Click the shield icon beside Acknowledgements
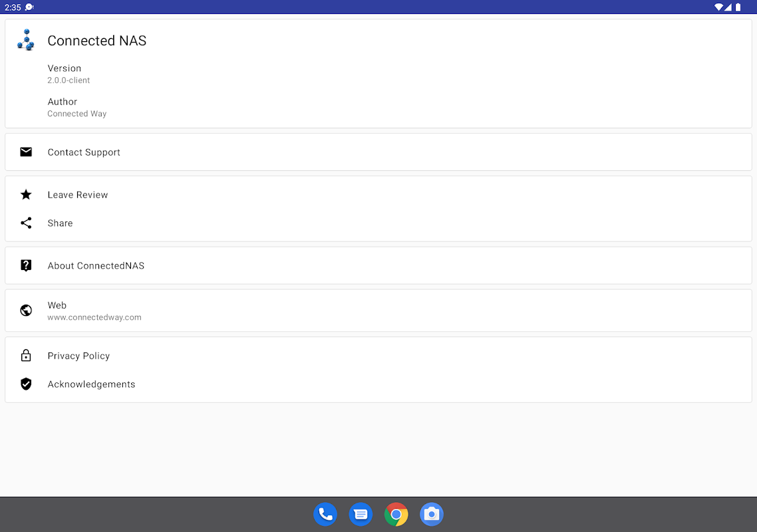The image size is (757, 532). (x=26, y=384)
